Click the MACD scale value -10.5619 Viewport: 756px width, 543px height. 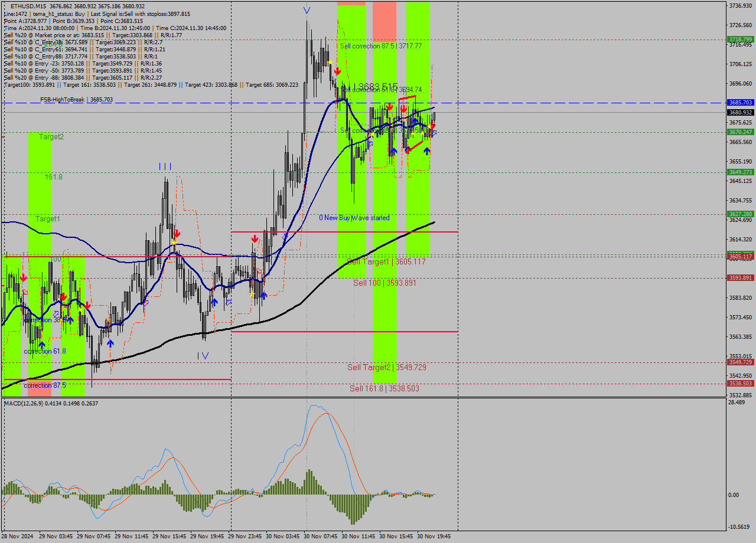pos(739,527)
